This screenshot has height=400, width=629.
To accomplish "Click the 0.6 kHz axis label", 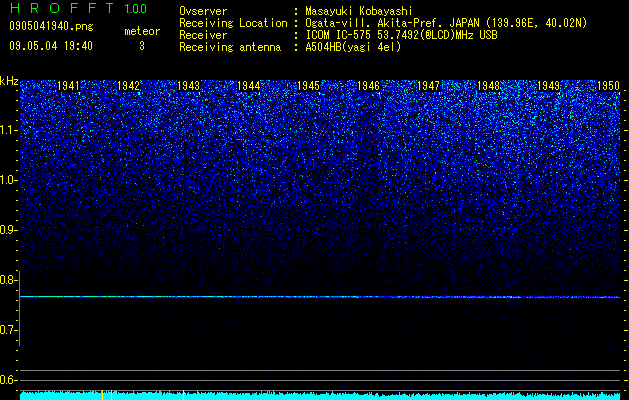I will pyautogui.click(x=8, y=380).
